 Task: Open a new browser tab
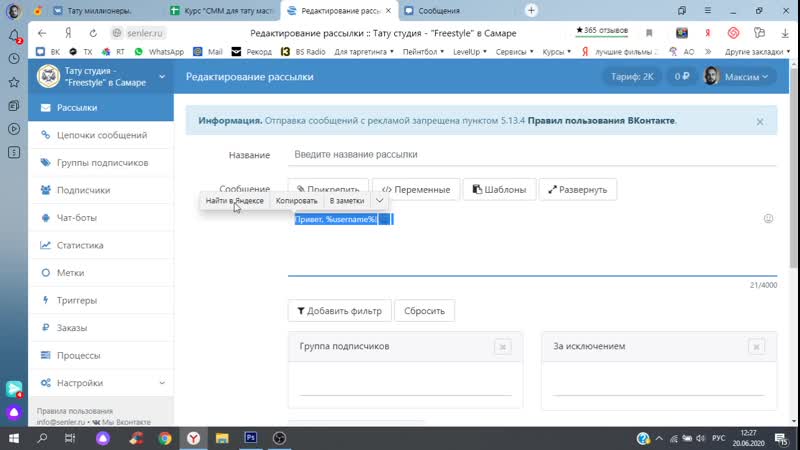531,10
